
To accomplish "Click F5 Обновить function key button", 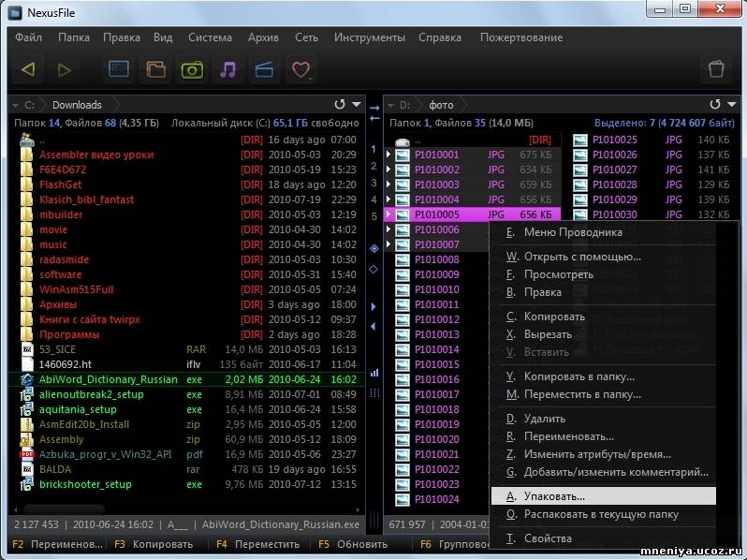I will click(x=354, y=544).
